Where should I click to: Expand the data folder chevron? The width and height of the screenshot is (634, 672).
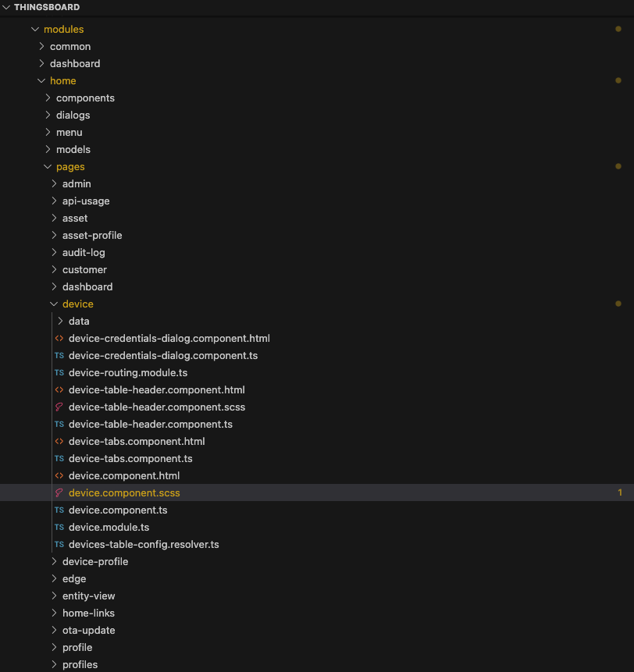[x=60, y=322]
